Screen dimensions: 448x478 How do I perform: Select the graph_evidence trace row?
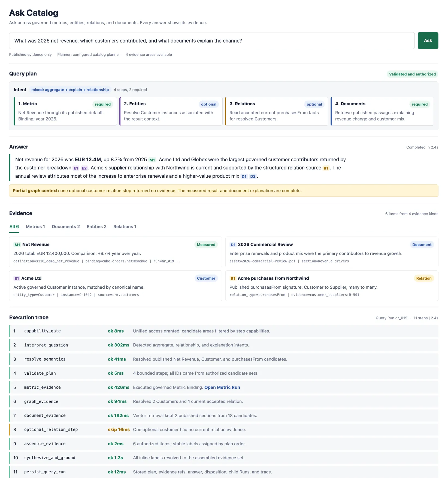click(x=224, y=401)
